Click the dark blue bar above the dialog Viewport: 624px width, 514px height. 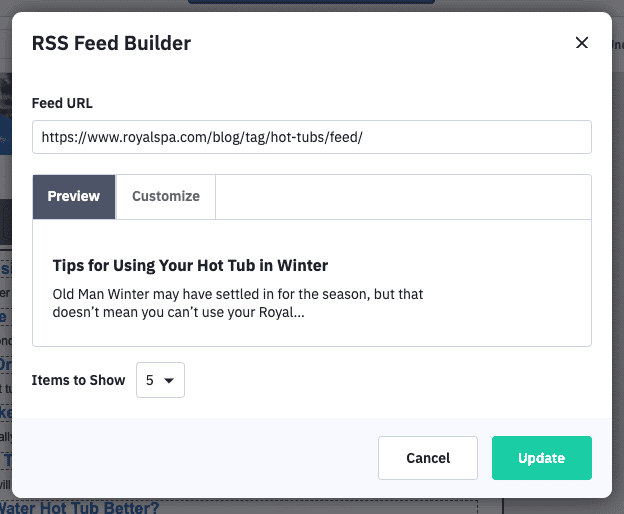tap(300, 3)
